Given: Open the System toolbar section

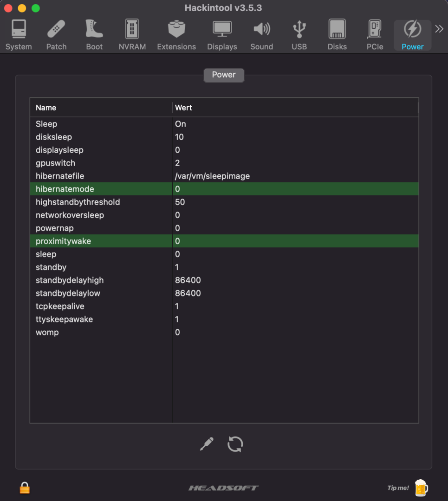Looking at the screenshot, I should [19, 35].
